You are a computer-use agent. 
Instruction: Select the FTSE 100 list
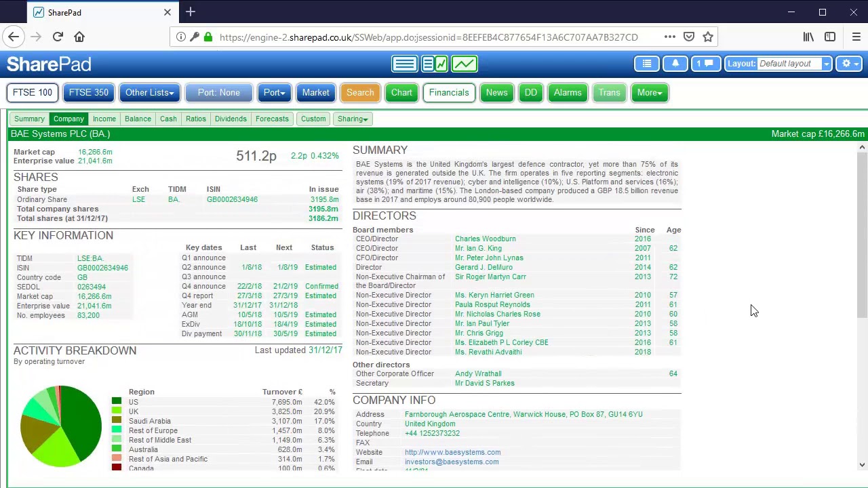point(33,93)
